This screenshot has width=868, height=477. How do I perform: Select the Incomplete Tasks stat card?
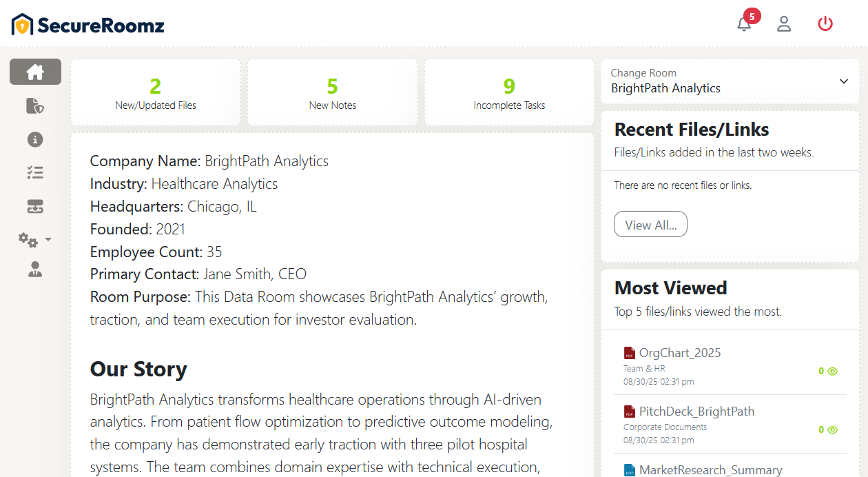tap(509, 92)
